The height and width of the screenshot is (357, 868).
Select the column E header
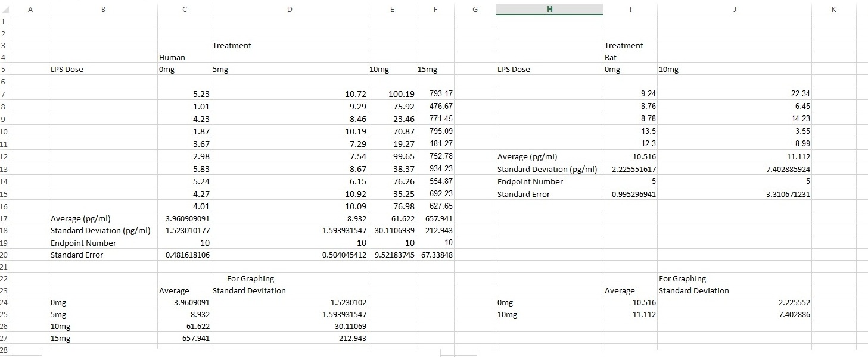(391, 9)
